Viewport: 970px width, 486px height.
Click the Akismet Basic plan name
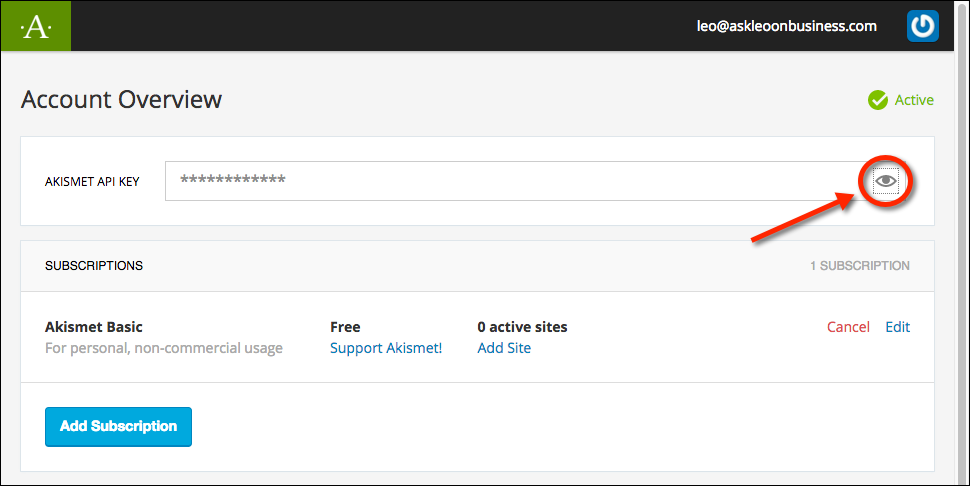pos(94,327)
